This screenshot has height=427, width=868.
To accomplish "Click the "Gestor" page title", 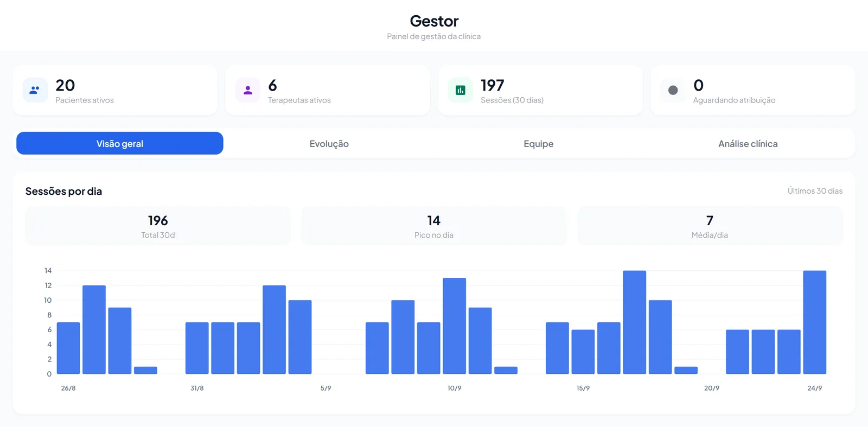I will click(x=434, y=21).
